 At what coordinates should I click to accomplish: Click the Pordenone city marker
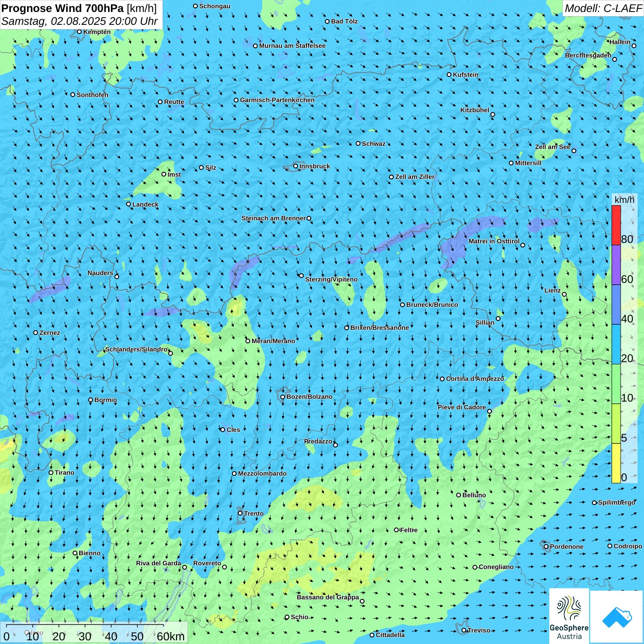(x=546, y=546)
